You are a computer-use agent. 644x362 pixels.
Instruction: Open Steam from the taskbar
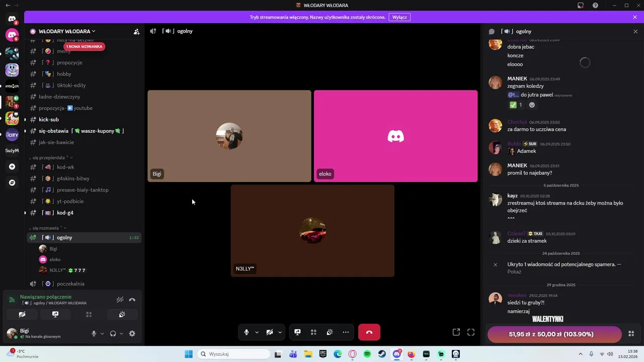(x=382, y=354)
